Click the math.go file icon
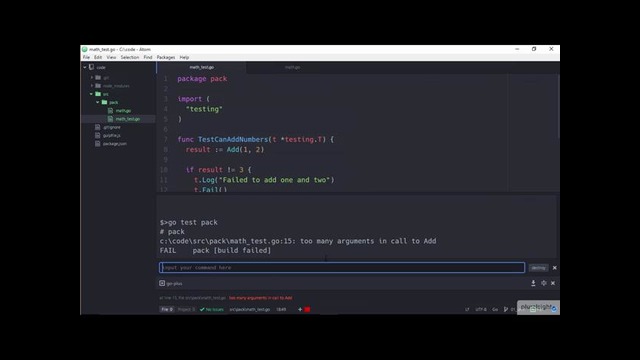The height and width of the screenshot is (360, 640). [x=110, y=111]
